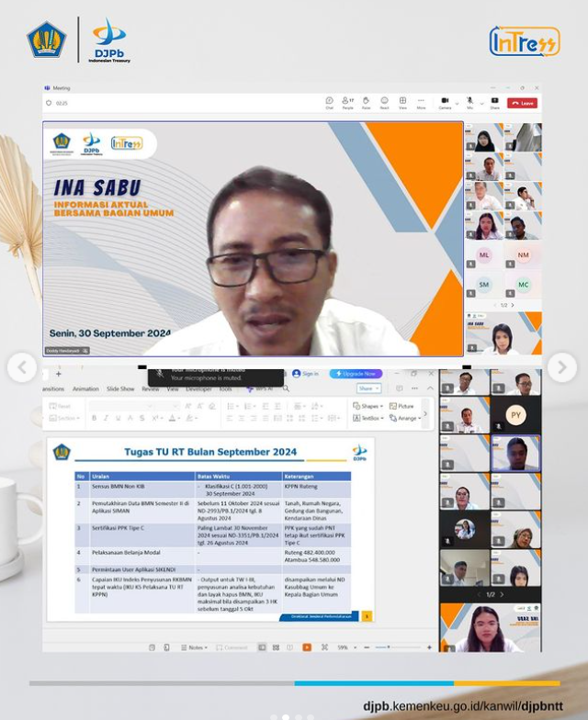Open the Chat panel in Teams meeting

click(x=329, y=103)
